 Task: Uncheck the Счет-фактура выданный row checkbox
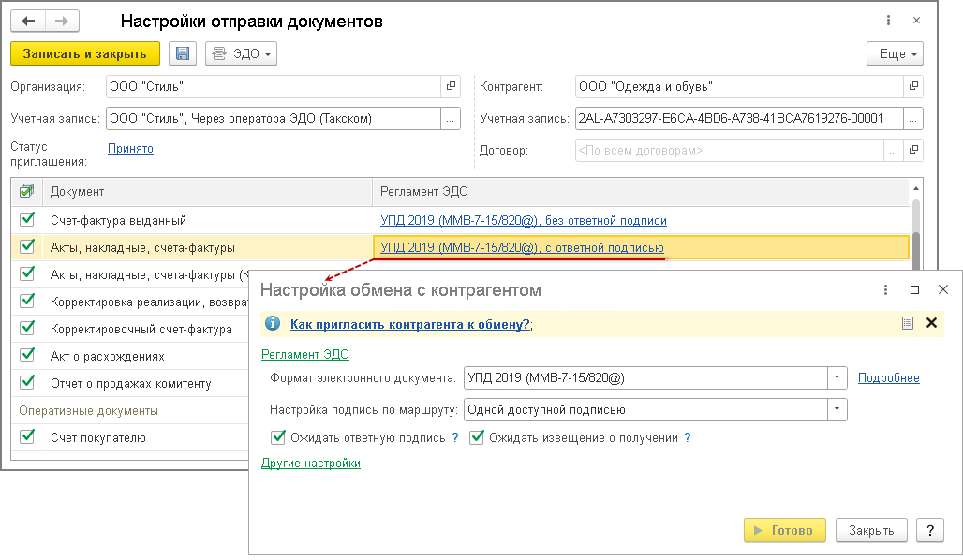[x=27, y=221]
